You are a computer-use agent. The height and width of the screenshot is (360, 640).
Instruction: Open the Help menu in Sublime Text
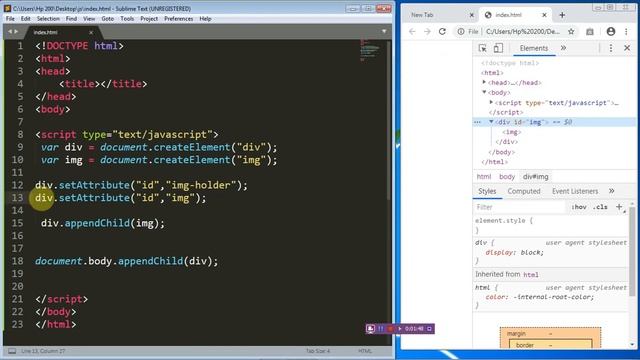(205, 19)
